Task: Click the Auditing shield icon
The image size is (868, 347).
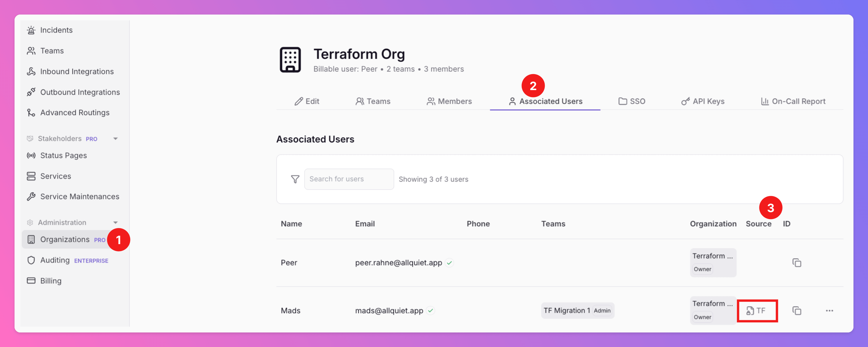Action: pyautogui.click(x=31, y=260)
